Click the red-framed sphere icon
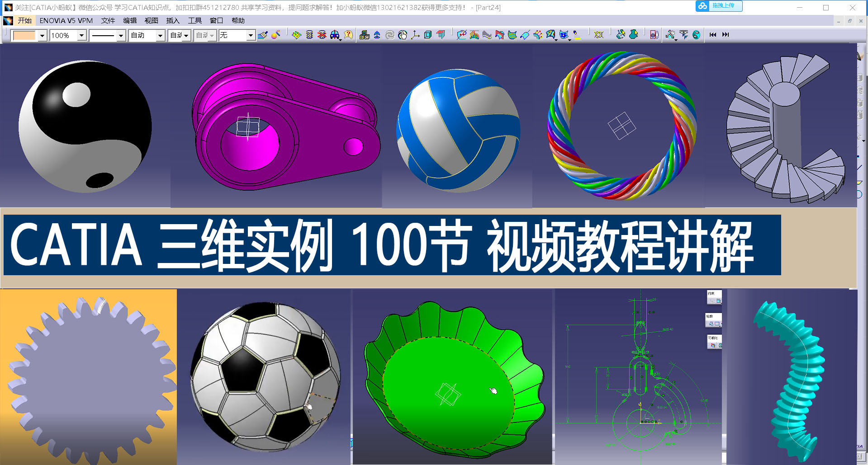Viewport: 868px width, 465px height. 654,35
